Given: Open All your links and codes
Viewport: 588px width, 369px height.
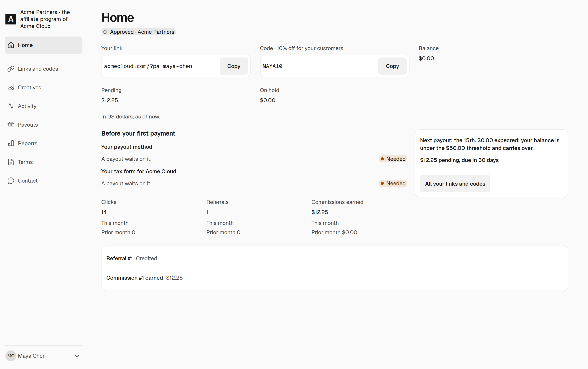Looking at the screenshot, I should 455,184.
